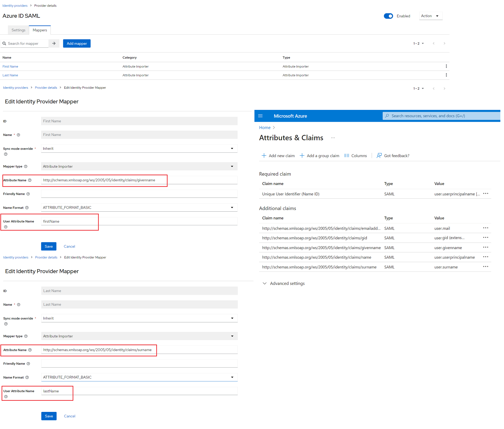Open the Last Name mapper link
This screenshot has height=429, width=504.
click(10, 75)
